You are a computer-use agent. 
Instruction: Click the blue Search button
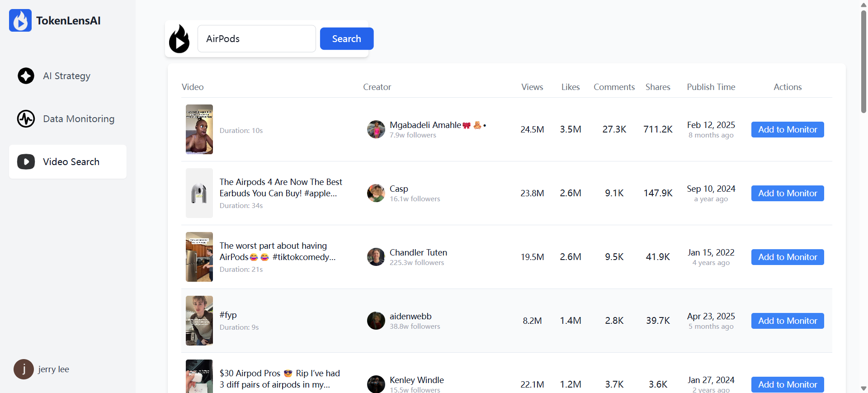(x=347, y=38)
